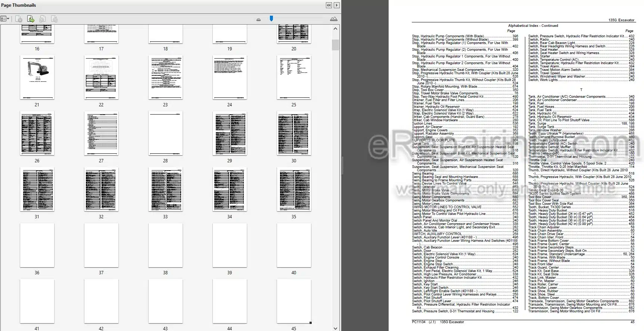
Task: Click index entry "Switch, Starter"
Action: (581, 56)
